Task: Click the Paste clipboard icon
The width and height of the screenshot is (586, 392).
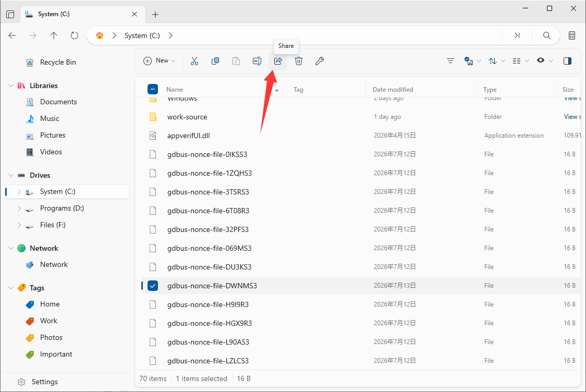Action: (236, 61)
